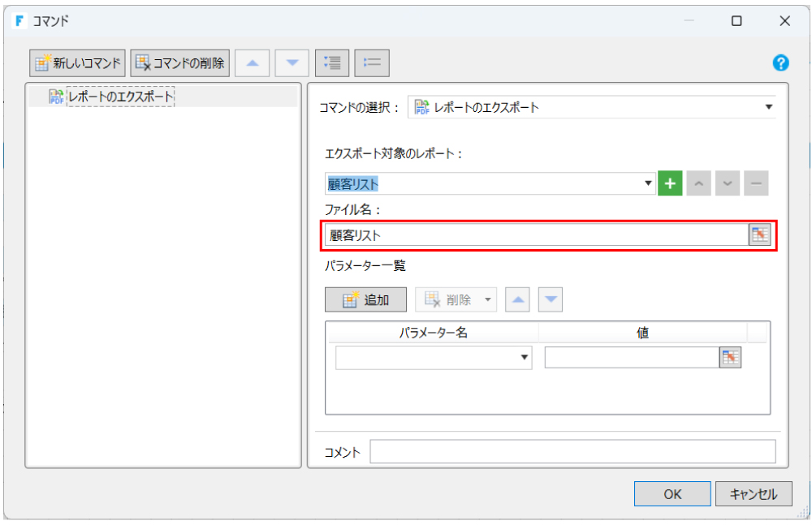Image resolution: width=812 pixels, height=525 pixels.
Task: Select レポートのエクスポート in command tree
Action: (x=120, y=97)
